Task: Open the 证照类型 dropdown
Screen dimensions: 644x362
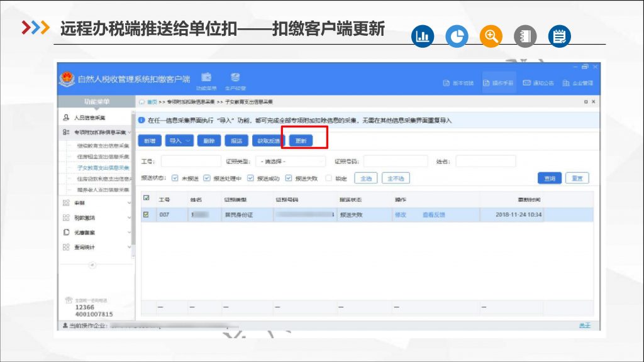Action: (x=290, y=162)
